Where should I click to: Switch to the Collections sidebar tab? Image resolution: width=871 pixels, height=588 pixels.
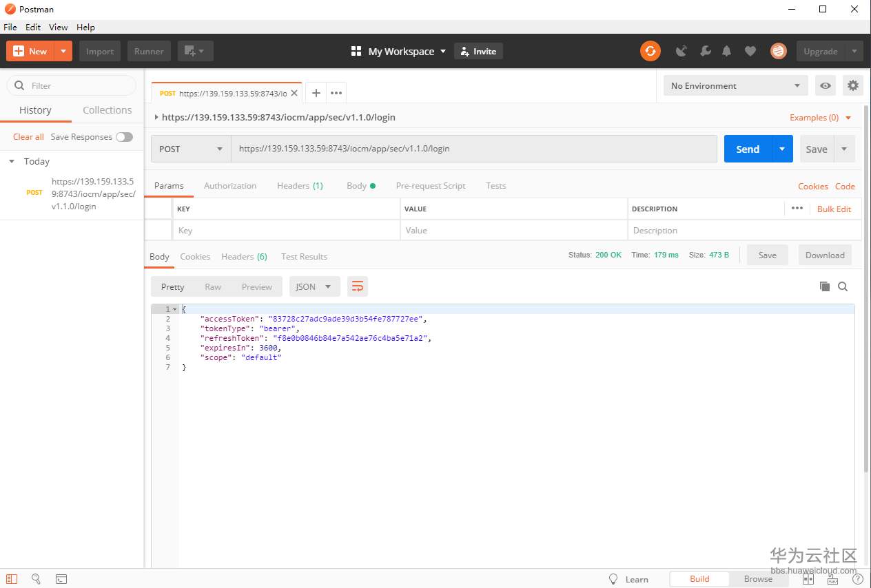[107, 110]
